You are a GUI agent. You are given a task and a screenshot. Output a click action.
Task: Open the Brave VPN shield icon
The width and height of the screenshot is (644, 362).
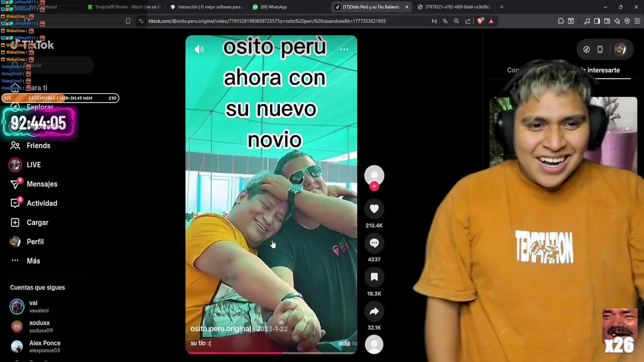[x=627, y=21]
